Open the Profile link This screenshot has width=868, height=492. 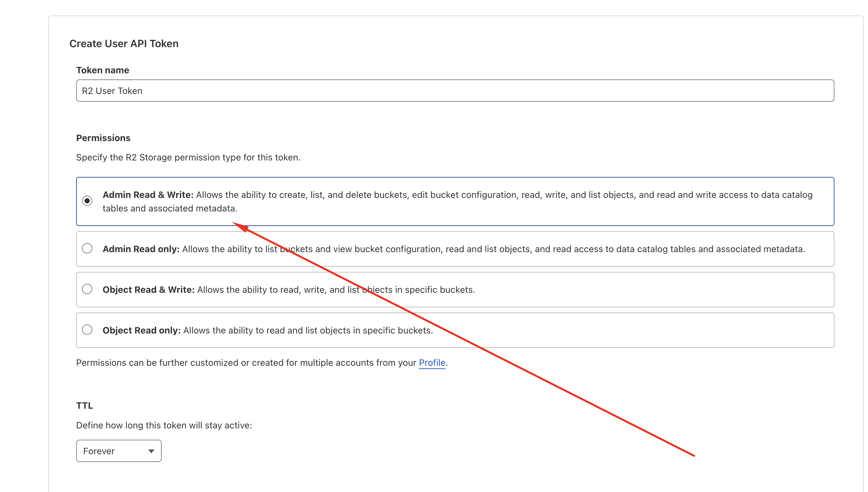coord(432,363)
